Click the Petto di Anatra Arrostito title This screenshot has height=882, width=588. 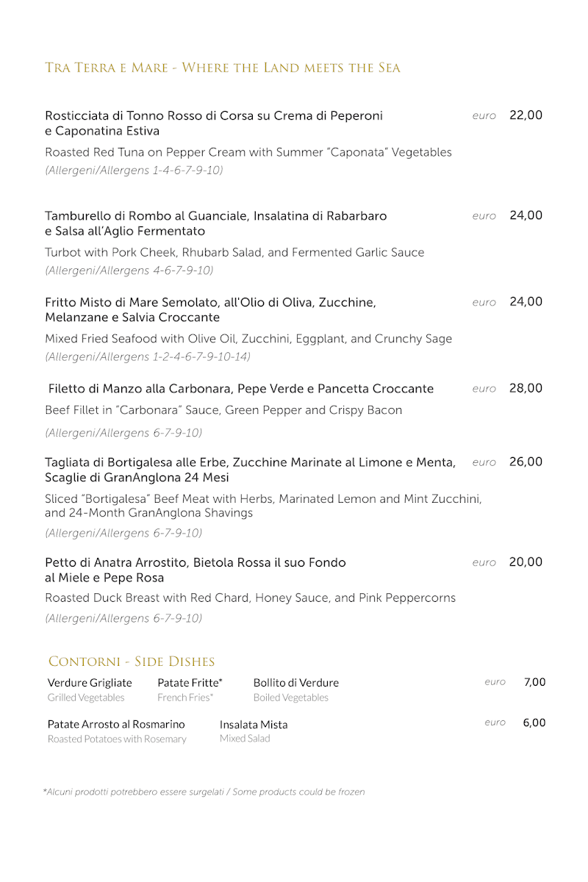click(x=195, y=570)
